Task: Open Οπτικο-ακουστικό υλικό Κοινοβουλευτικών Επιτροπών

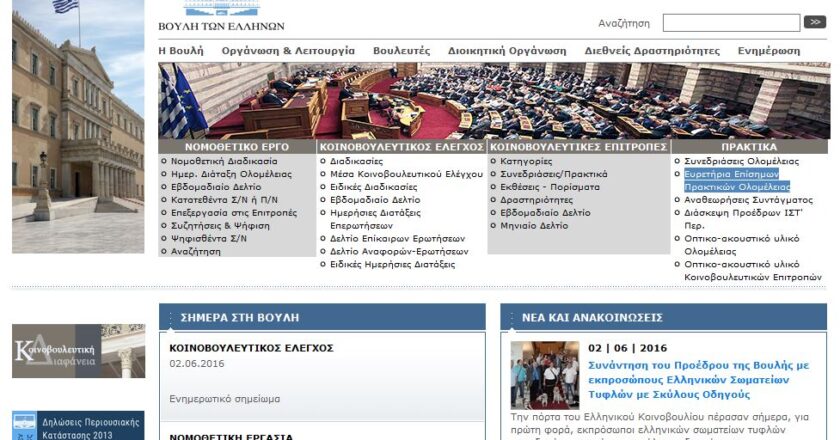Action: [x=753, y=271]
